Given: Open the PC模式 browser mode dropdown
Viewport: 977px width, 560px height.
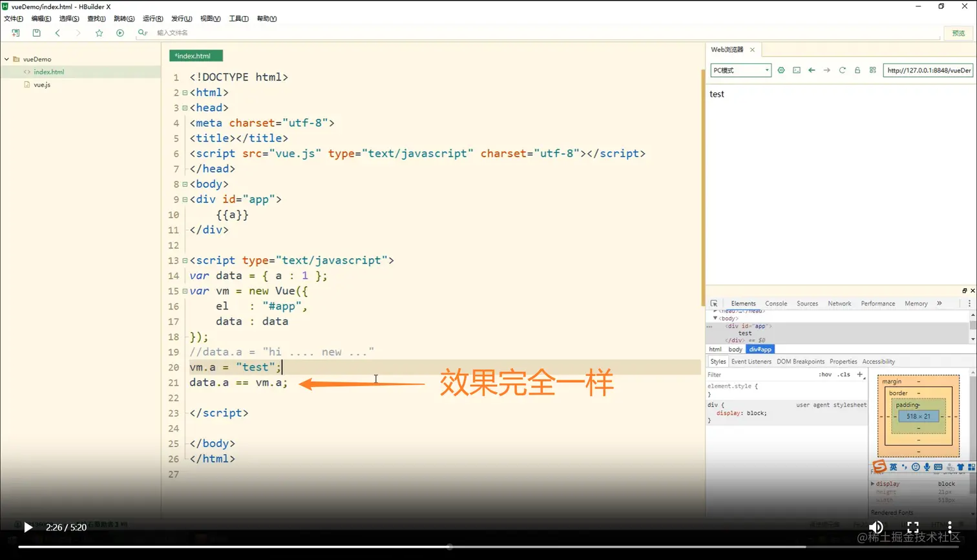Looking at the screenshot, I should click(741, 70).
